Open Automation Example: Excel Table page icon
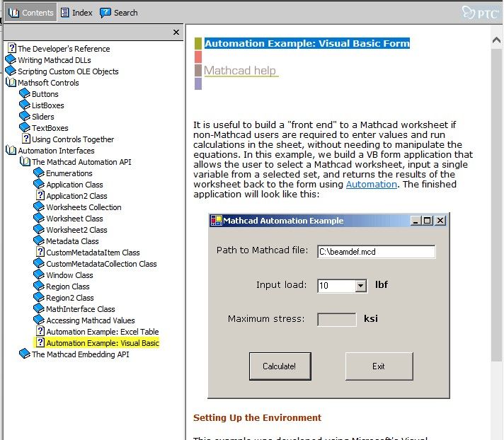 [x=40, y=331]
